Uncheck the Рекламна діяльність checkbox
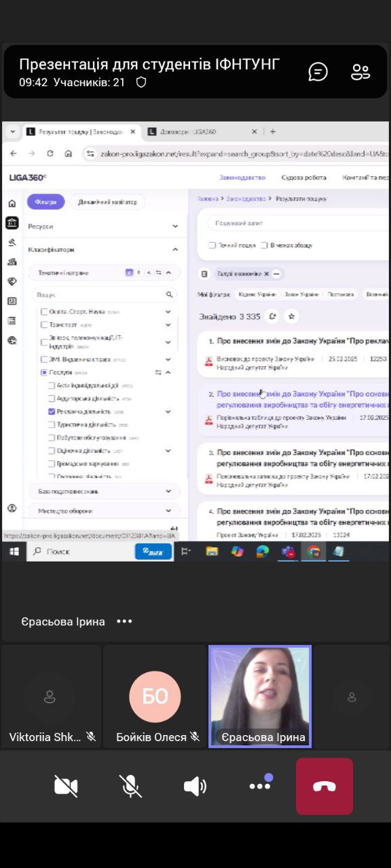 pyautogui.click(x=52, y=412)
